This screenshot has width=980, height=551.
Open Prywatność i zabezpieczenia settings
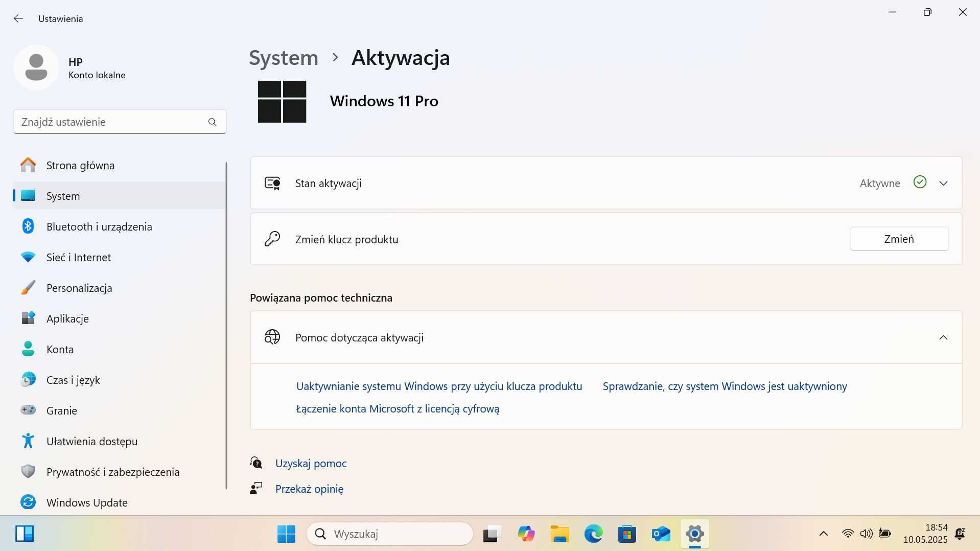click(119, 472)
